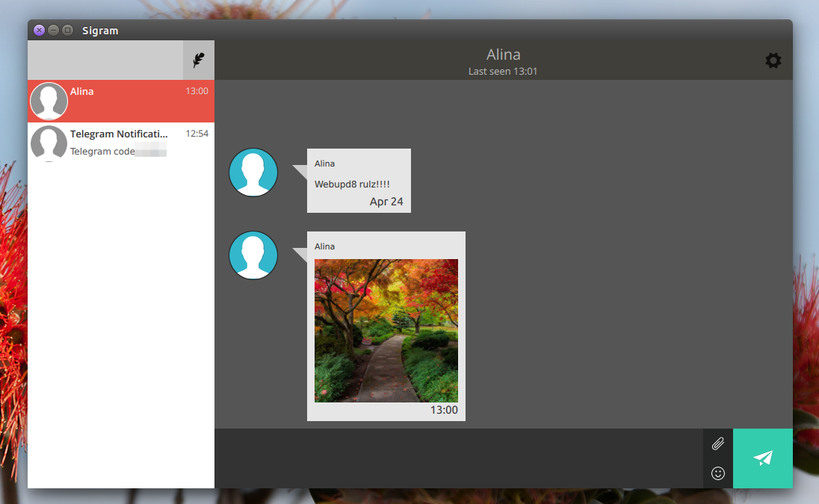Open the Telegram Notifications conversation

(120, 143)
